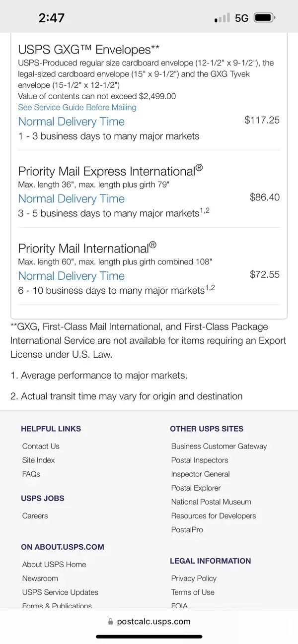Open Normal Delivery Time for GXG Envelopes

tap(72, 122)
